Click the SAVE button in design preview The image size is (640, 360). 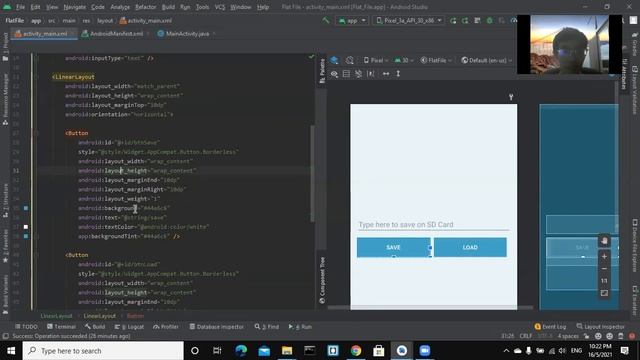point(393,247)
